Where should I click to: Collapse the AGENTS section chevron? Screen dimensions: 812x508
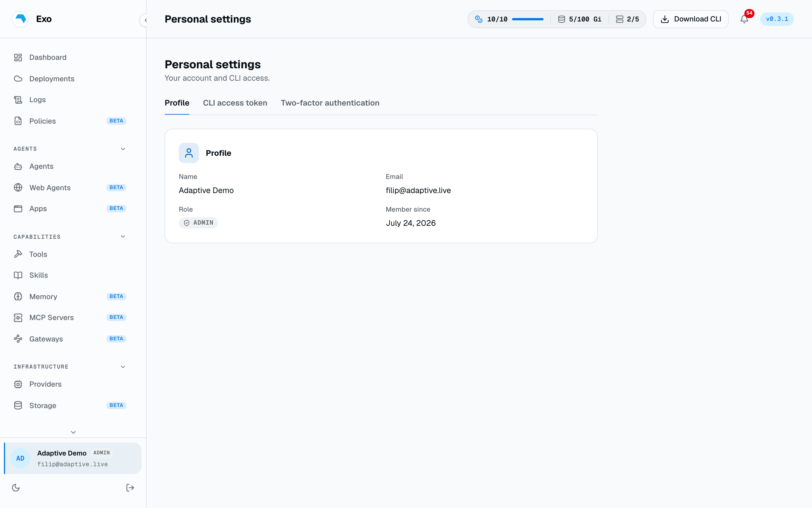(123, 149)
